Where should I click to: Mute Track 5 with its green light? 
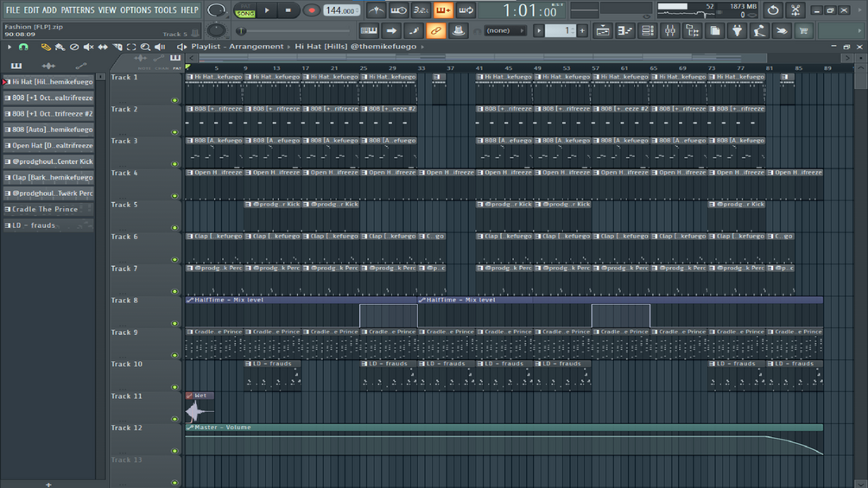[175, 227]
